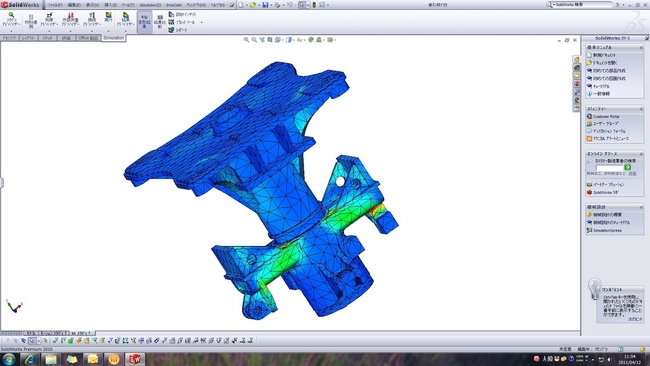
Task: Open SimulationXpress from the resources pane
Action: 607,230
